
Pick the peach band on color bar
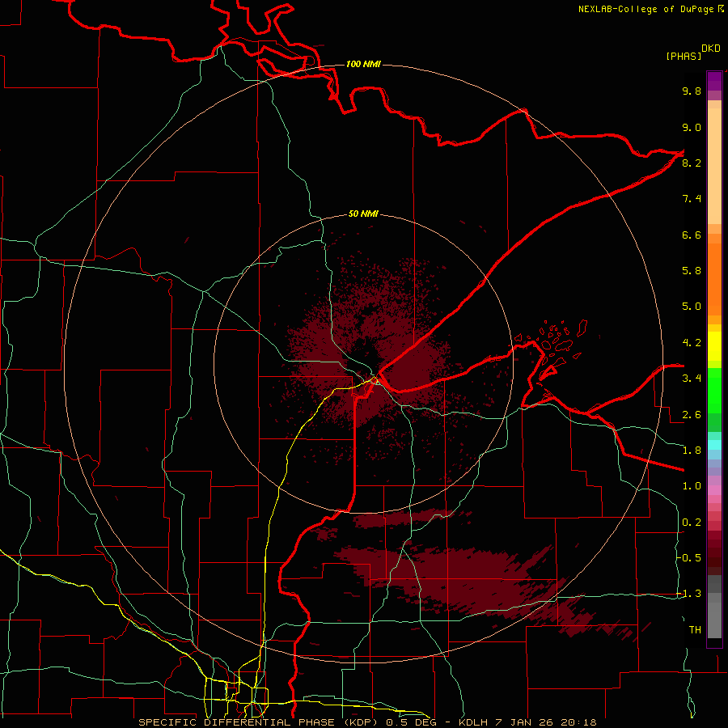[x=714, y=166]
